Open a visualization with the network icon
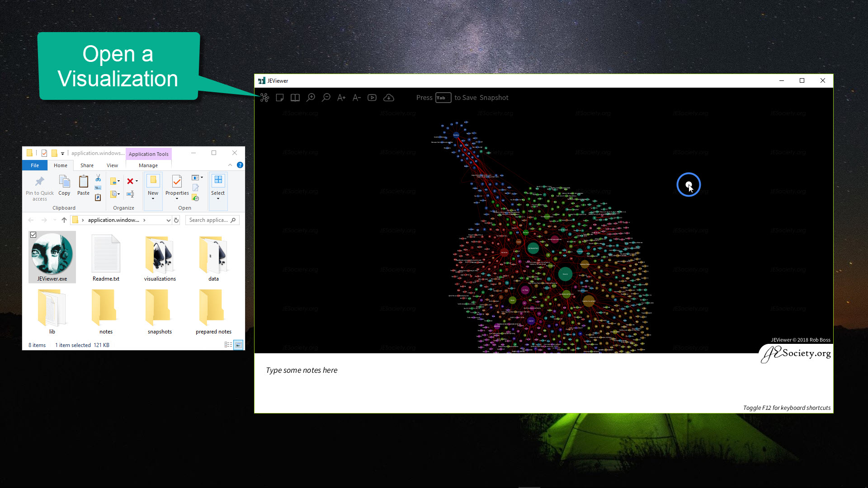 pyautogui.click(x=264, y=98)
